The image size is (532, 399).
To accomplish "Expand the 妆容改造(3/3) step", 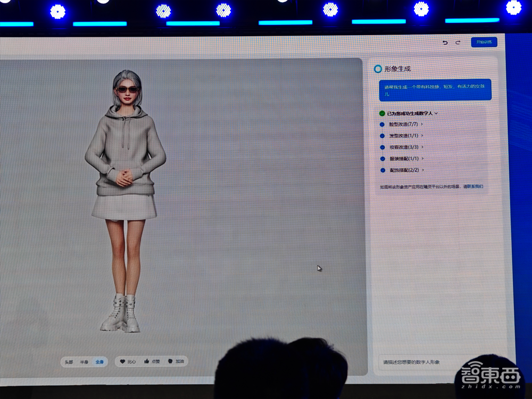I will 406,147.
